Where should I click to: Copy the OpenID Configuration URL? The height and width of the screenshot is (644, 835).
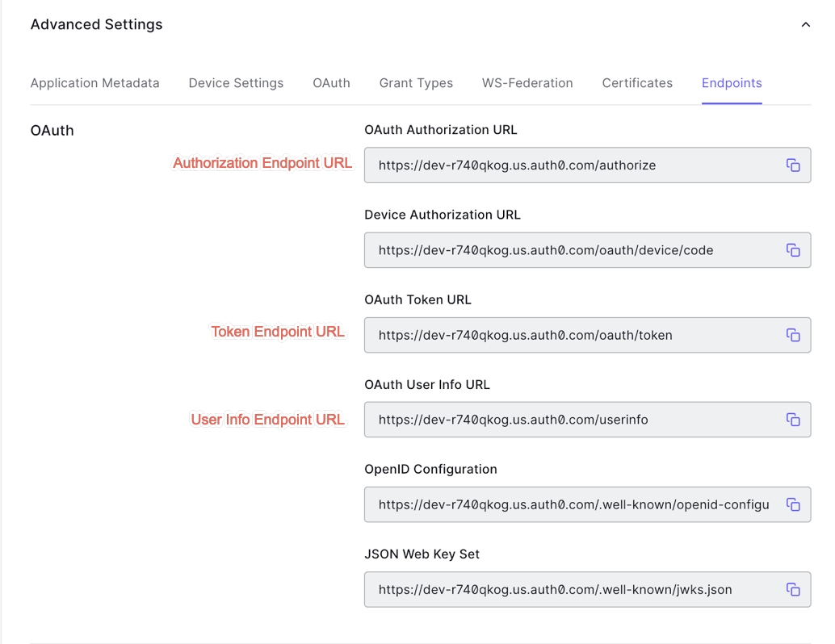[793, 504]
